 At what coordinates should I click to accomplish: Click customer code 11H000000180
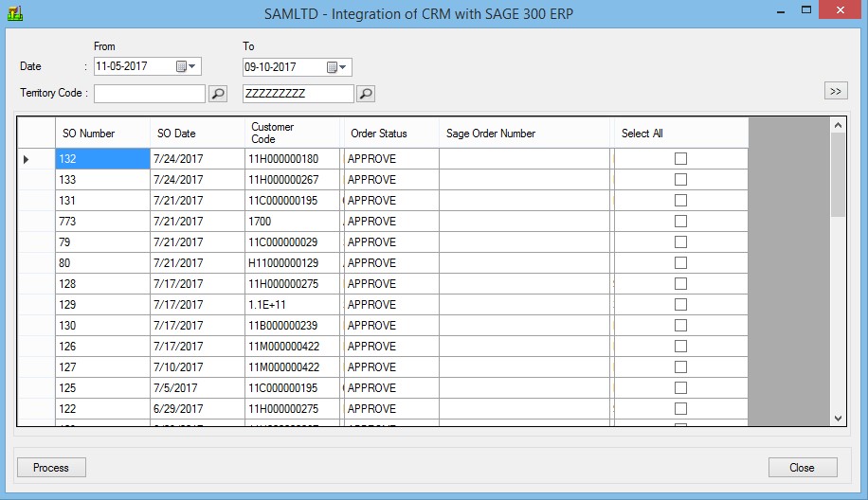coord(292,159)
